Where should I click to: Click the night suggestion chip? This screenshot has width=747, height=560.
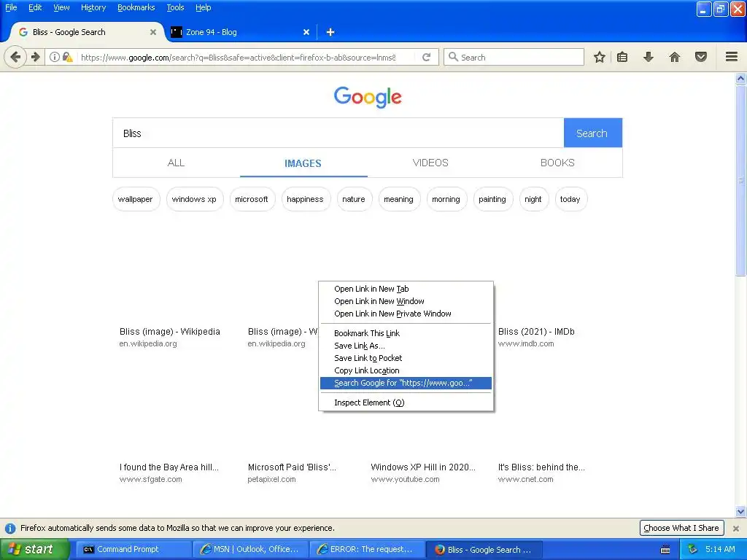533,199
